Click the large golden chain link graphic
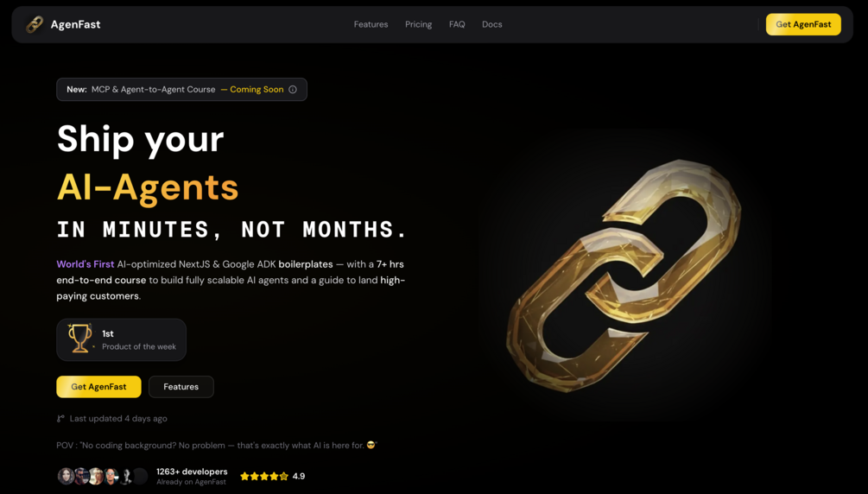This screenshot has width=868, height=494. 624,275
